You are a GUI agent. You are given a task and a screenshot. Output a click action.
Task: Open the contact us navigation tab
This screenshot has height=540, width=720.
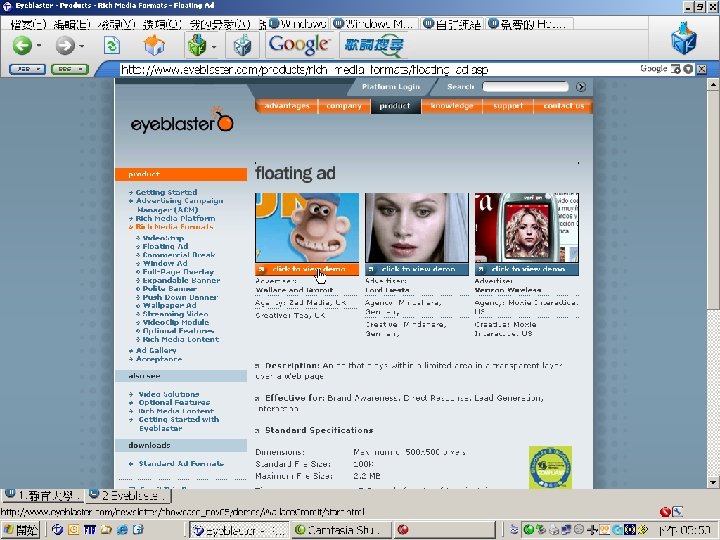[563, 106]
